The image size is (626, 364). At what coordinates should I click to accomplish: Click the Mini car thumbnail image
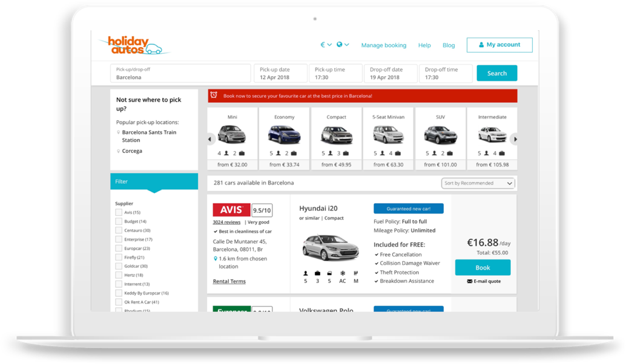click(x=232, y=134)
